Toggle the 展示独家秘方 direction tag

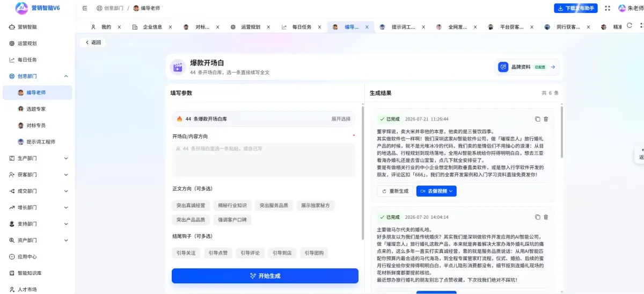[x=316, y=205]
